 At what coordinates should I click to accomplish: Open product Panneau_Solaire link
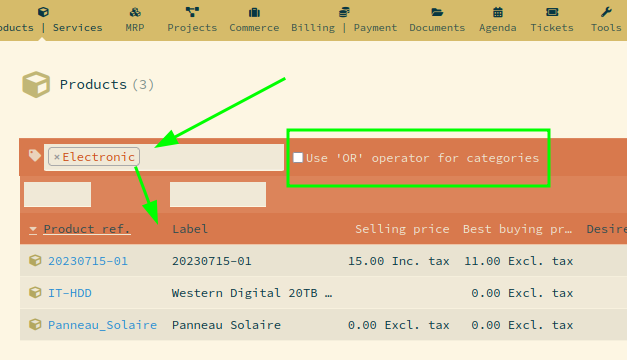[102, 325]
